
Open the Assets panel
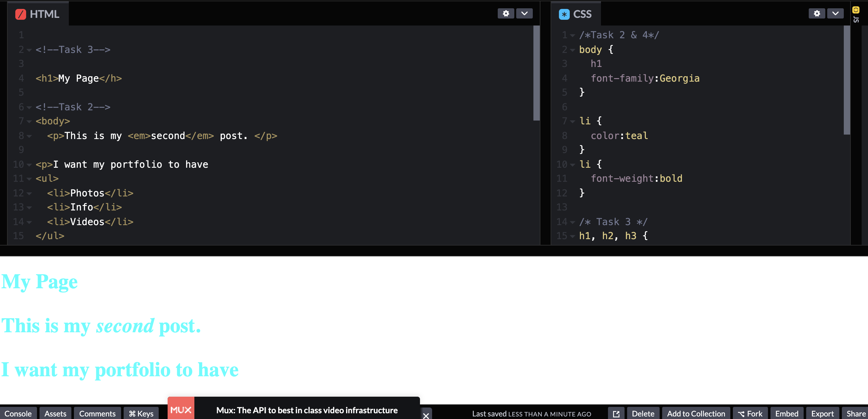55,414
